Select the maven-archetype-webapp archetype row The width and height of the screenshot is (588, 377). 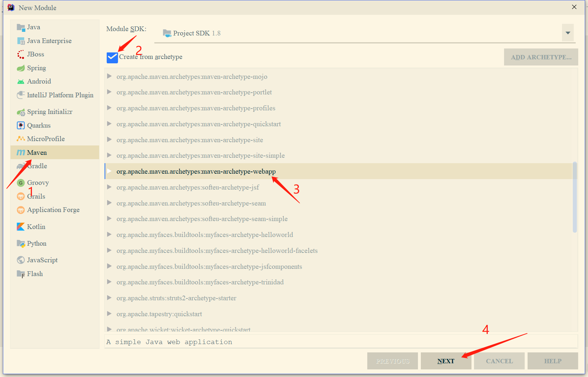click(x=338, y=171)
